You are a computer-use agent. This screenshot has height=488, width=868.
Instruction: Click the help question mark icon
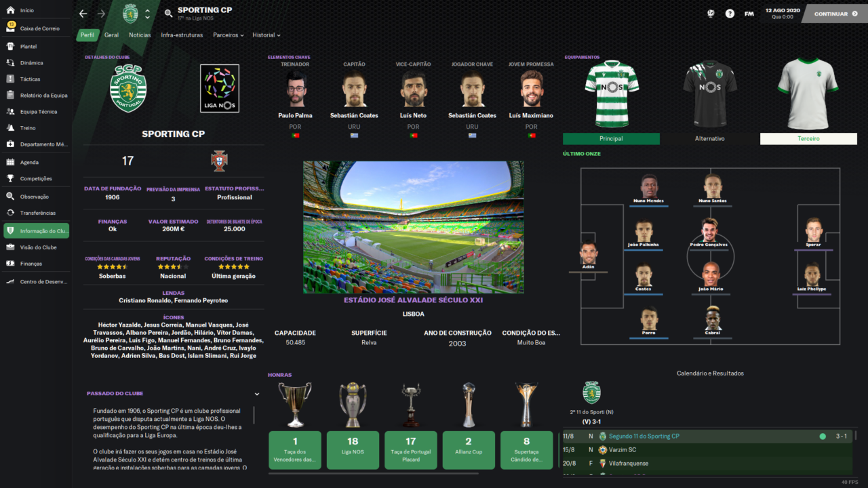click(730, 14)
